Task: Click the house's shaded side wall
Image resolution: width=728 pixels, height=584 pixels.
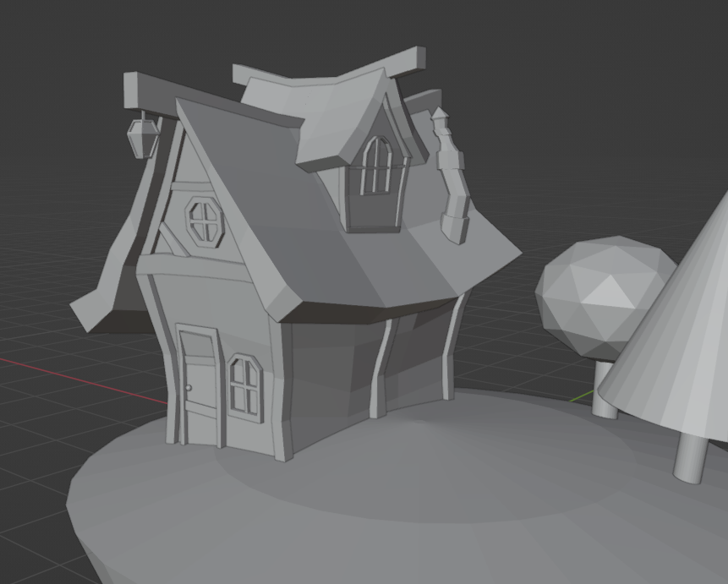Action: click(330, 372)
